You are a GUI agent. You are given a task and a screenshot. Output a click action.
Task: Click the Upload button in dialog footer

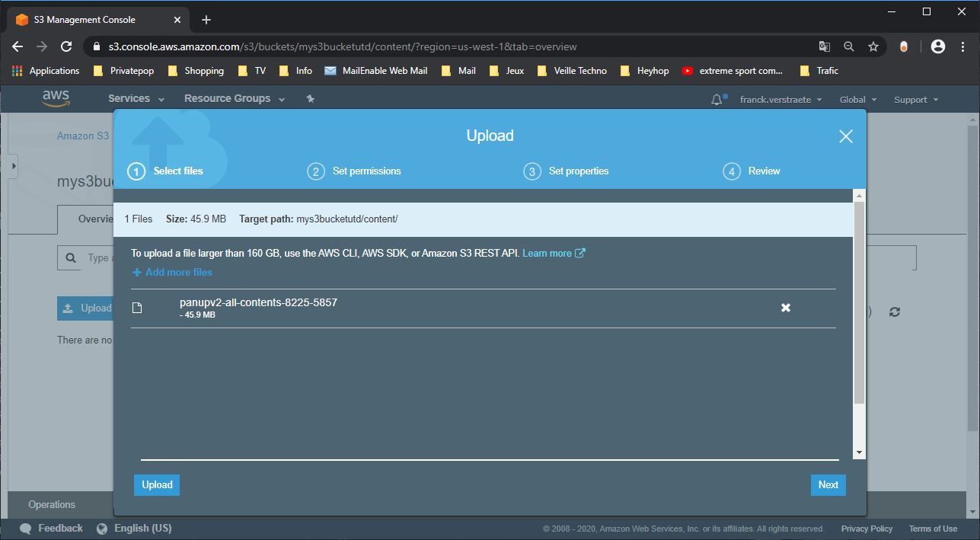[x=157, y=485]
